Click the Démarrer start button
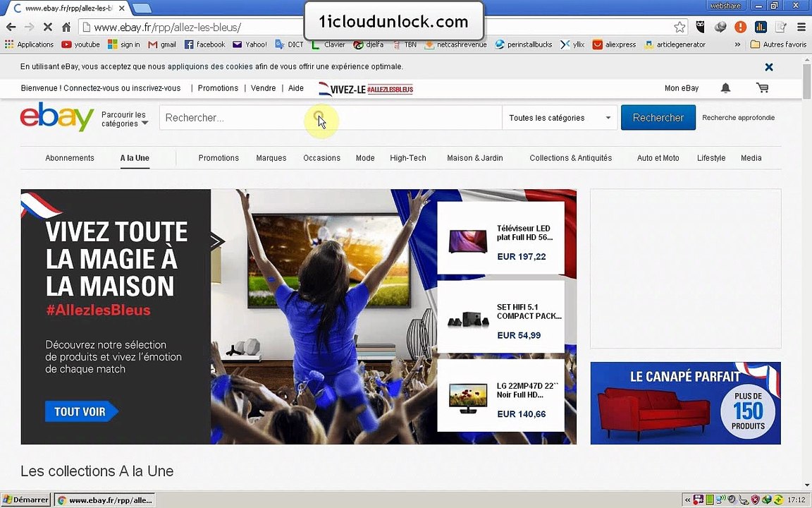812x508 pixels. pyautogui.click(x=26, y=500)
